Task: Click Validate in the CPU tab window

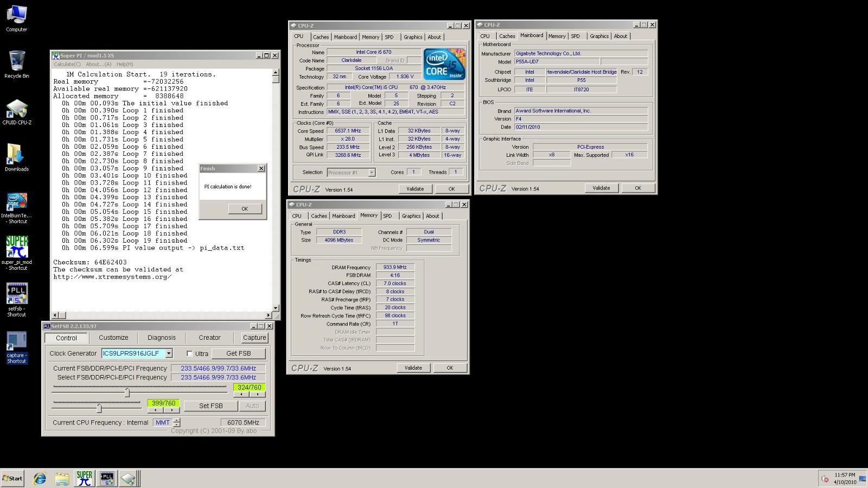Action: 415,189
